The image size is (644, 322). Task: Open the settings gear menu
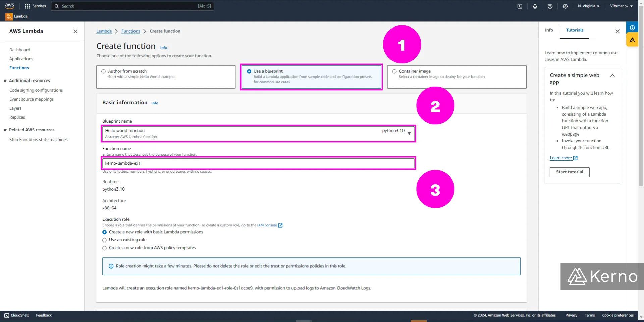pos(565,6)
